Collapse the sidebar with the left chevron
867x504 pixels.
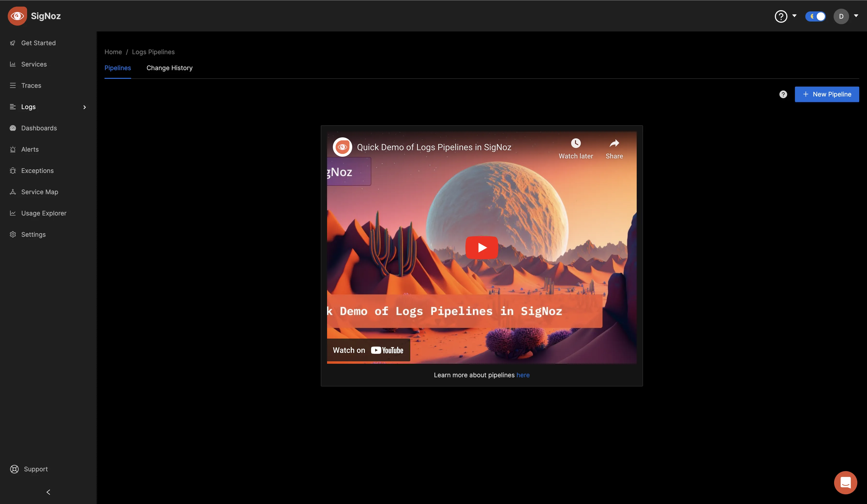[x=48, y=492]
